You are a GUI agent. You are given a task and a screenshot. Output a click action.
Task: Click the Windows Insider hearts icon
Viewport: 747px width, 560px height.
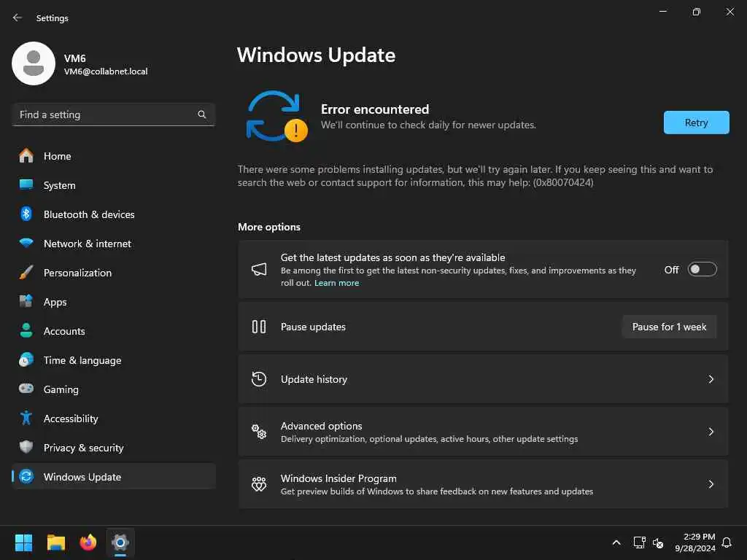click(x=259, y=484)
